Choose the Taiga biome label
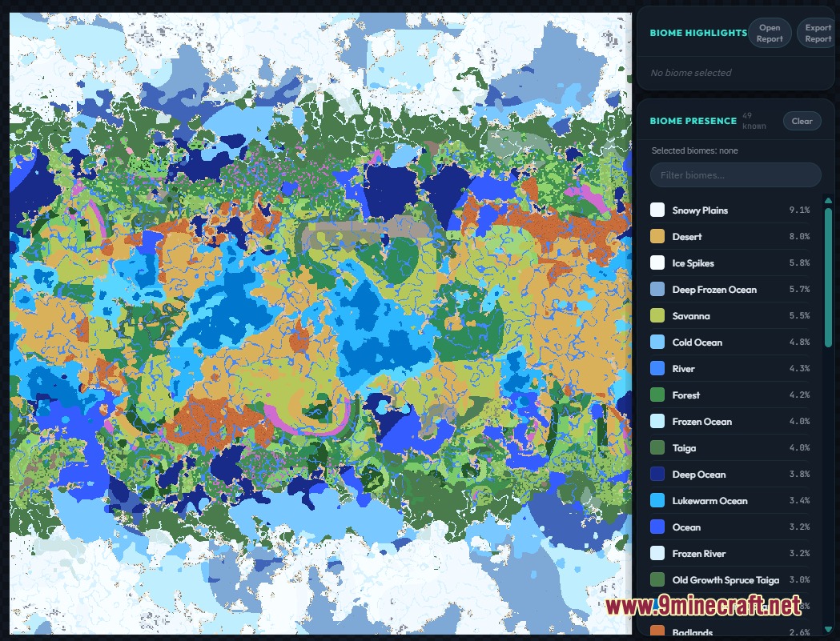Viewport: 840px width, 641px height. click(x=684, y=448)
